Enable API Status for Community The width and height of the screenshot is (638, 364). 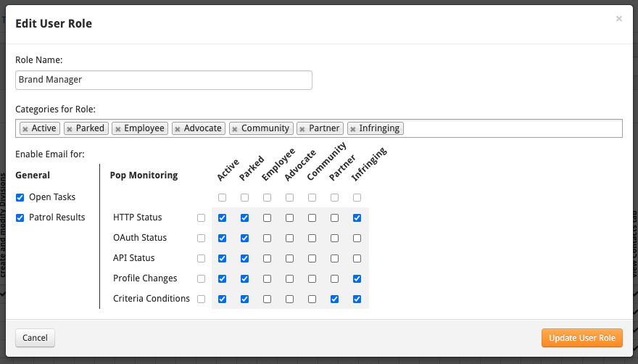312,258
